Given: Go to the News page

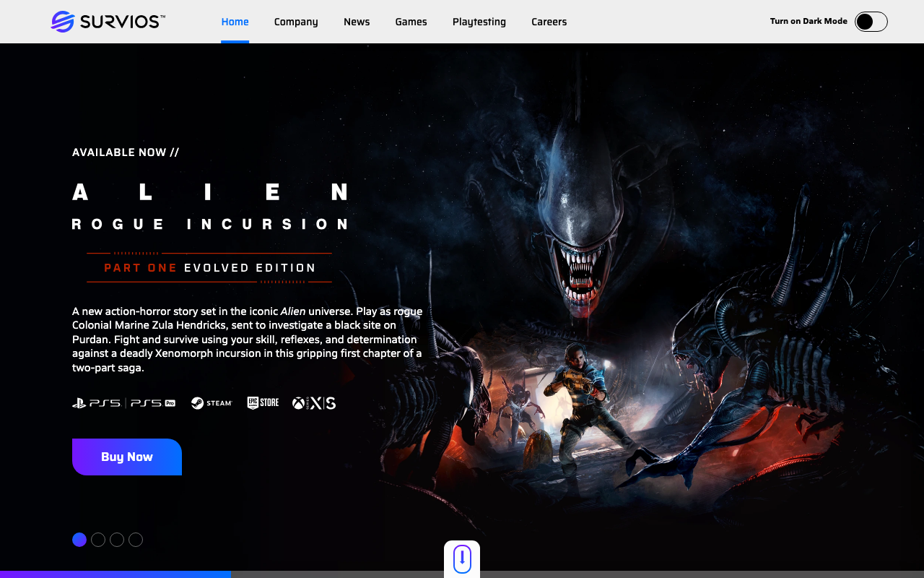Looking at the screenshot, I should point(357,22).
